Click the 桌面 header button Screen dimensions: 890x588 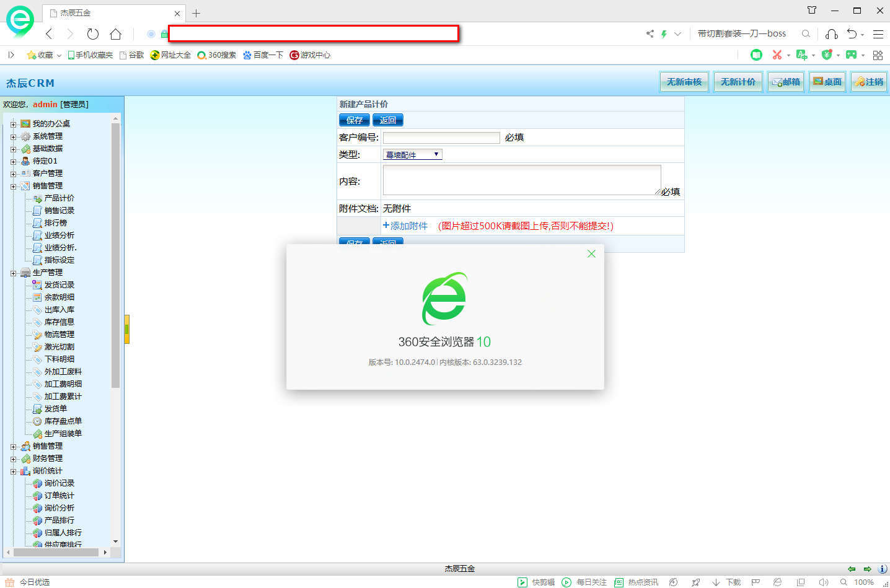coord(827,82)
